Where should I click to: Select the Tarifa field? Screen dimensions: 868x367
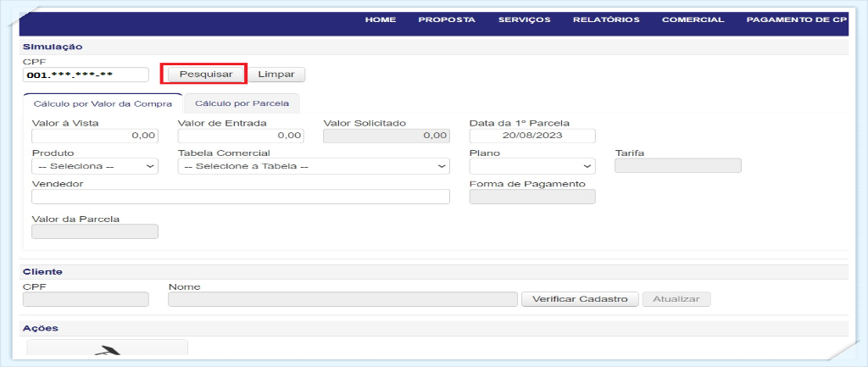tap(678, 166)
